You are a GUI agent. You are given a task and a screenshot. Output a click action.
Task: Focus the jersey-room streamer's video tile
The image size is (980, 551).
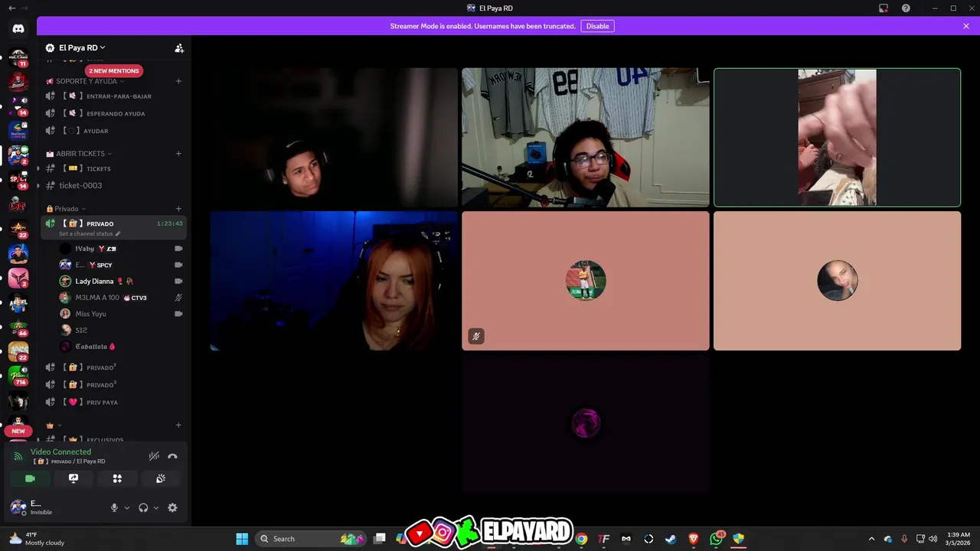pyautogui.click(x=586, y=138)
